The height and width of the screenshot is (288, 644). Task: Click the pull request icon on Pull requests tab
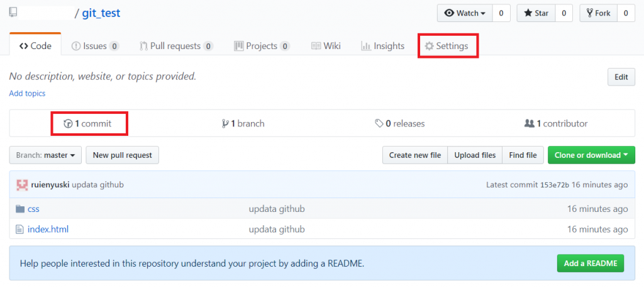tap(143, 46)
